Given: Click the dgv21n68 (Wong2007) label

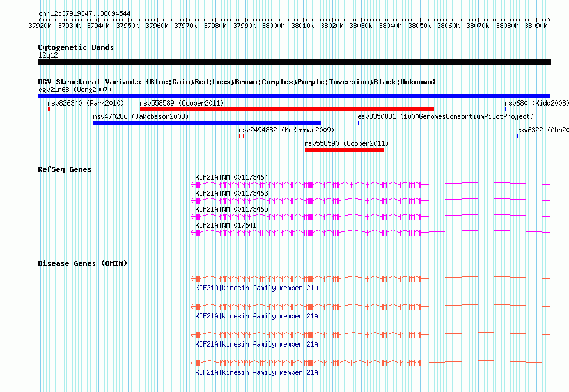Looking at the screenshot, I should point(75,90).
